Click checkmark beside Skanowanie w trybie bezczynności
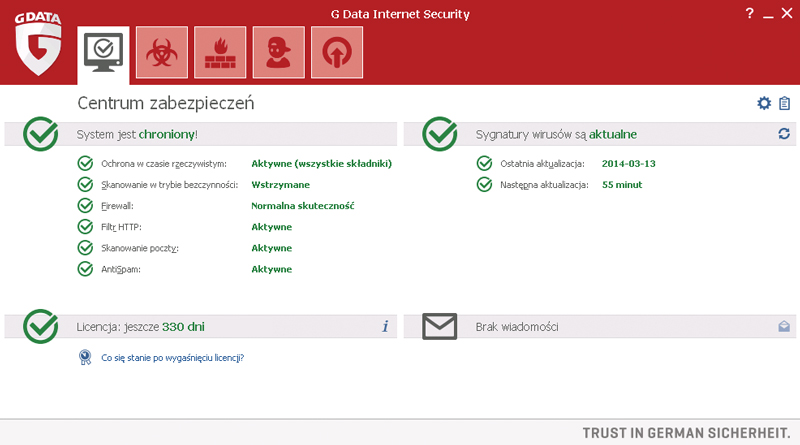The image size is (800, 445). point(85,184)
